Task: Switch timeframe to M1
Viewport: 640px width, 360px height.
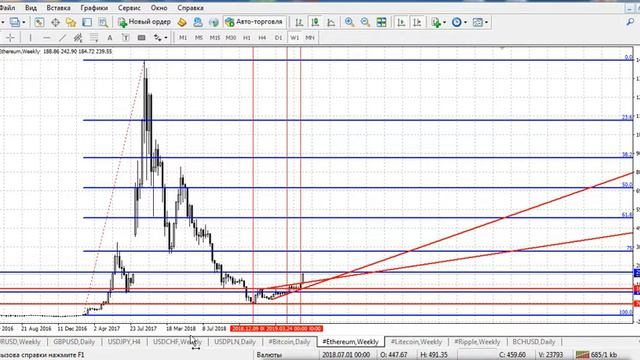Action: coord(183,38)
